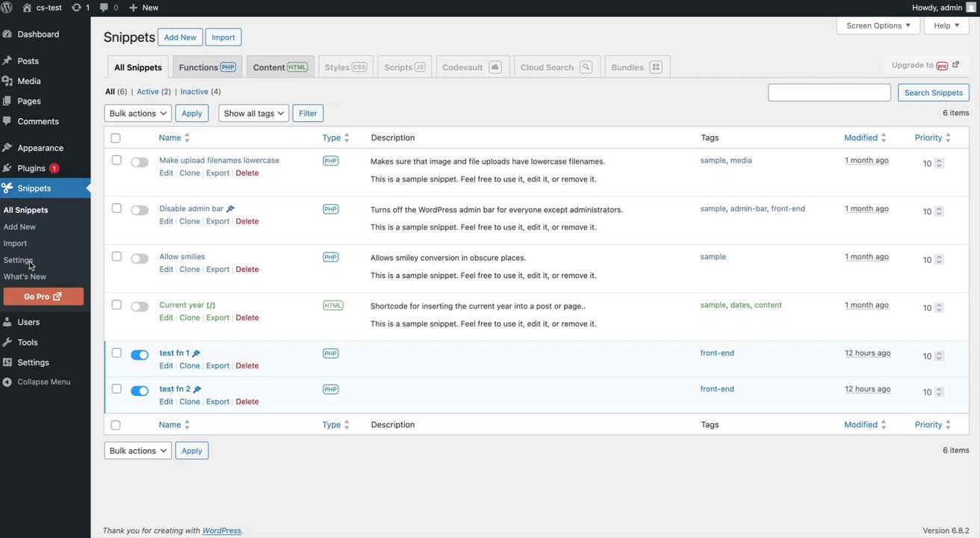The width and height of the screenshot is (980, 538).
Task: Click Import button beside Snippets heading
Action: pyautogui.click(x=223, y=37)
